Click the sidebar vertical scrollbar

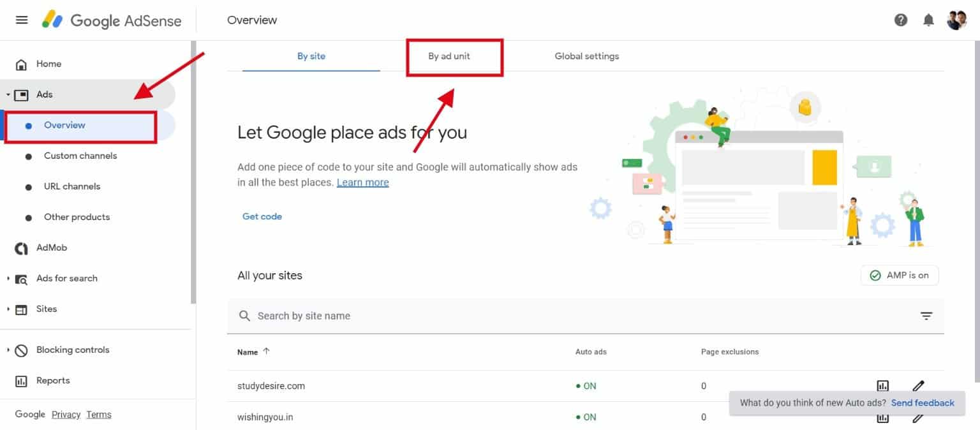click(x=193, y=172)
